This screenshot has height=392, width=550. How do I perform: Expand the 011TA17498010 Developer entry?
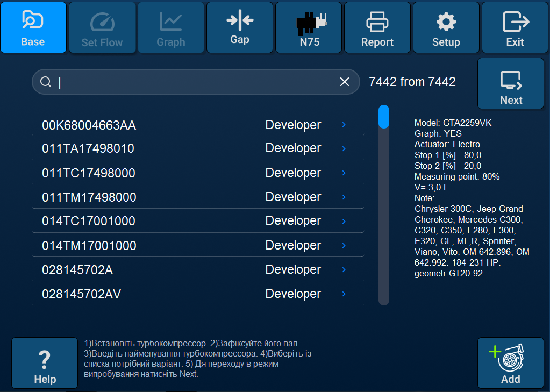(x=344, y=148)
